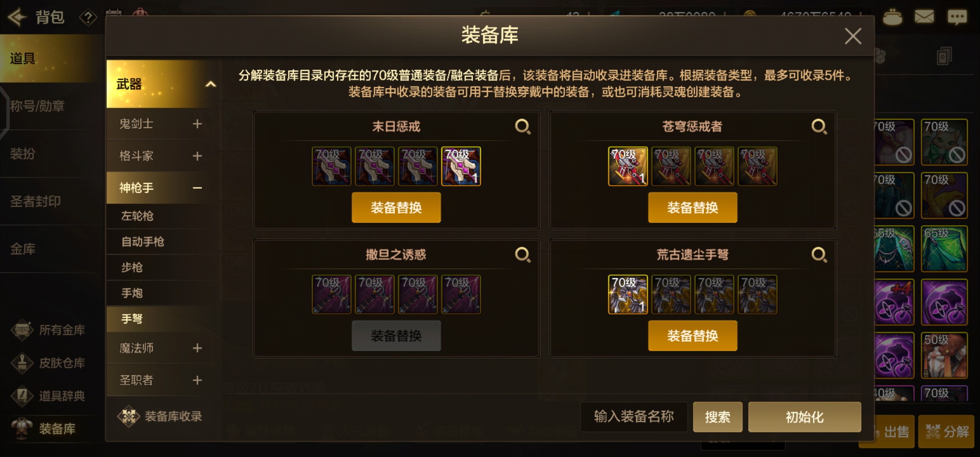Screen dimensions: 980x457
Task: Focus the 输入装备名称 search field
Action: click(634, 417)
